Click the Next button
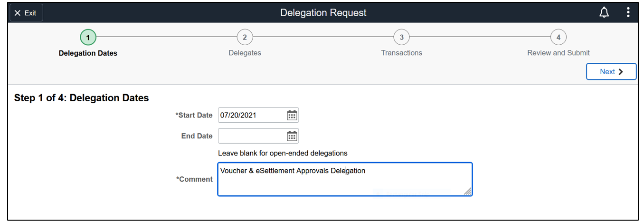Viewport: 644px width, 223px height. [611, 72]
